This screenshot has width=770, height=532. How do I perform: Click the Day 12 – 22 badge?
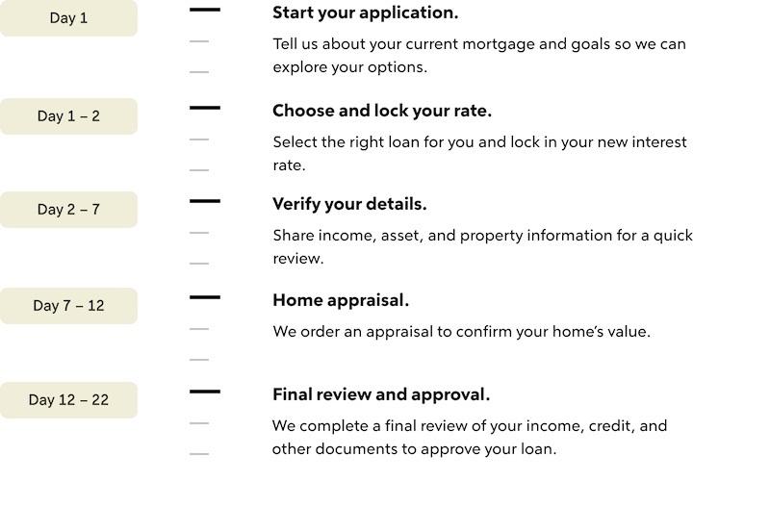click(68, 400)
